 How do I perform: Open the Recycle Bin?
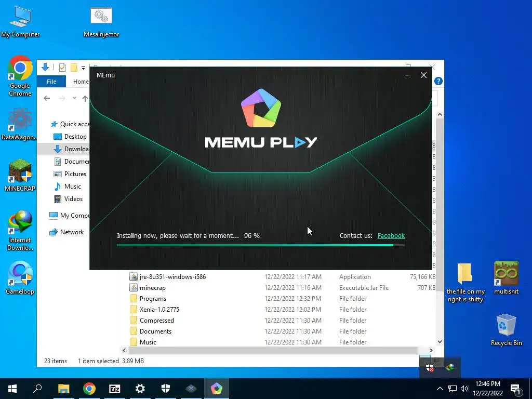coord(506,330)
